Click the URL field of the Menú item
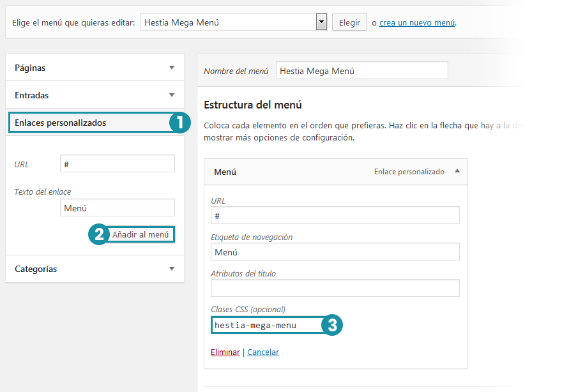 tap(335, 216)
